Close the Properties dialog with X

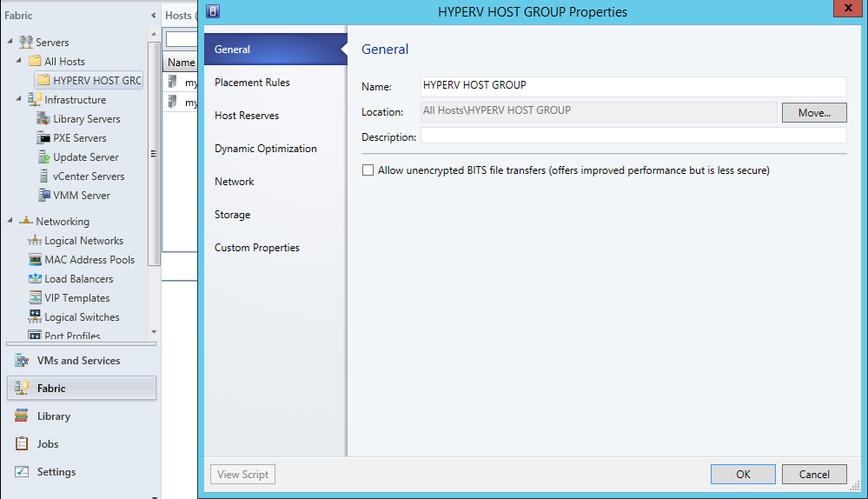847,8
